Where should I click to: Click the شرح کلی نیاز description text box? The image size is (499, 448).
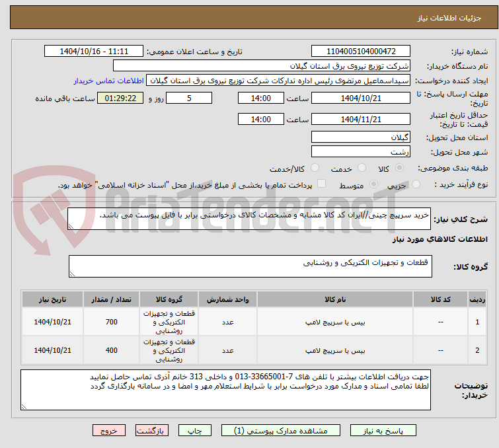[x=249, y=219]
